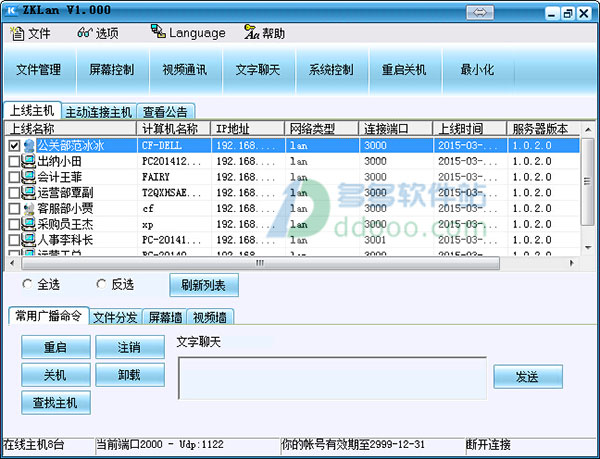Click the 卸载 broadcast button
The width and height of the screenshot is (600, 459).
click(x=130, y=375)
